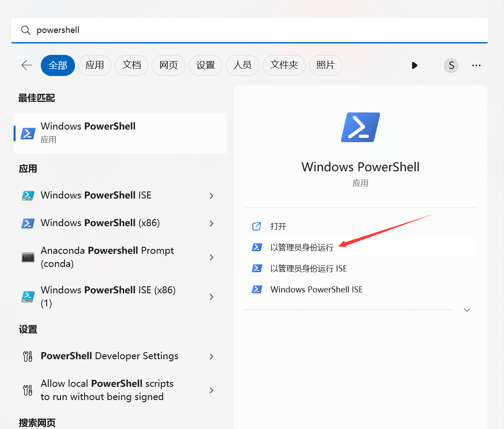Screen dimensions: 504x429
Task: Click the Windows PowerShell (x86) app icon
Action: coord(28,224)
